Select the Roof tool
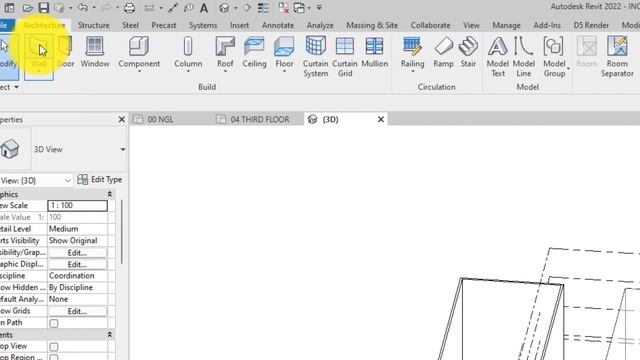The image size is (640, 360). [225, 53]
